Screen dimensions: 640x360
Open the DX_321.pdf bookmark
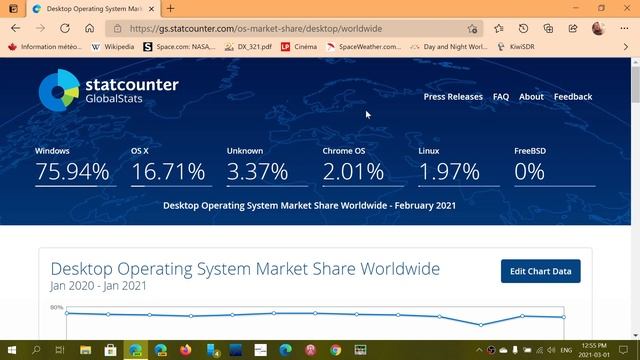(248, 47)
